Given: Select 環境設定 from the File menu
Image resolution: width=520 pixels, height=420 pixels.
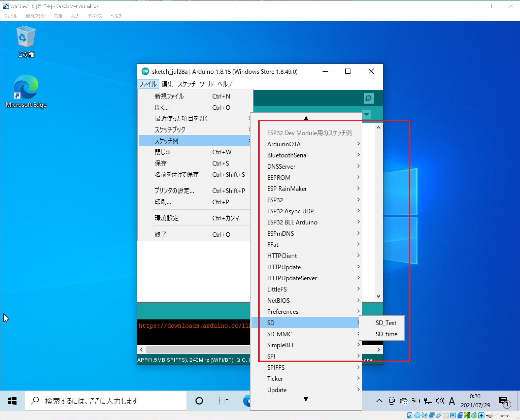Looking at the screenshot, I should (167, 218).
